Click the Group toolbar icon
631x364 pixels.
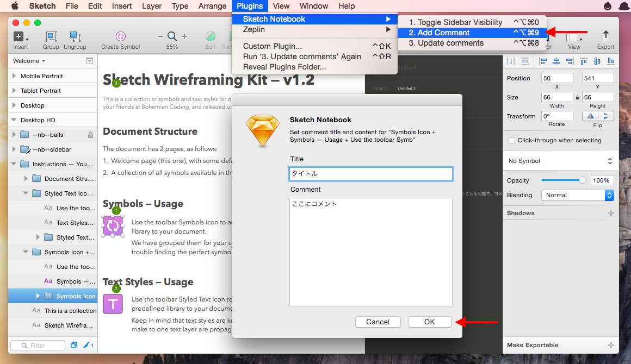[51, 36]
